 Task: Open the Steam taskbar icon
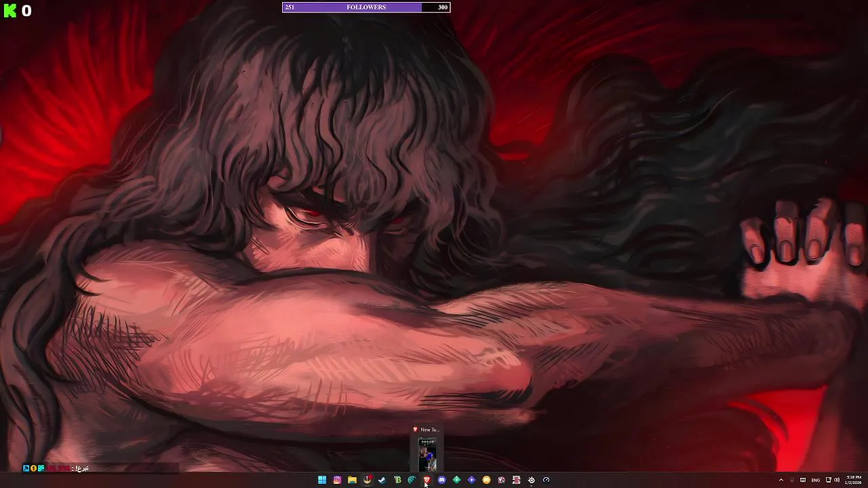[x=382, y=480]
